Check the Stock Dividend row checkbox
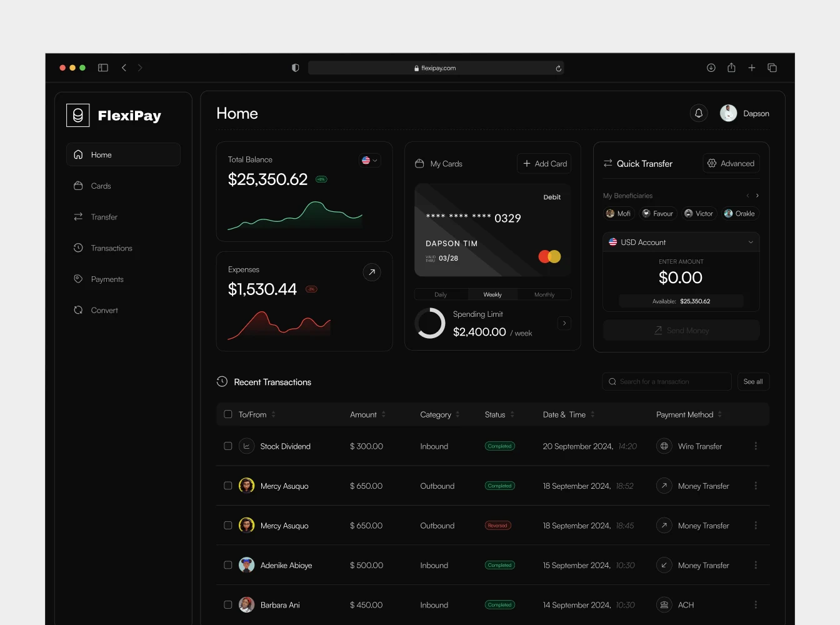This screenshot has height=625, width=840. (x=228, y=446)
